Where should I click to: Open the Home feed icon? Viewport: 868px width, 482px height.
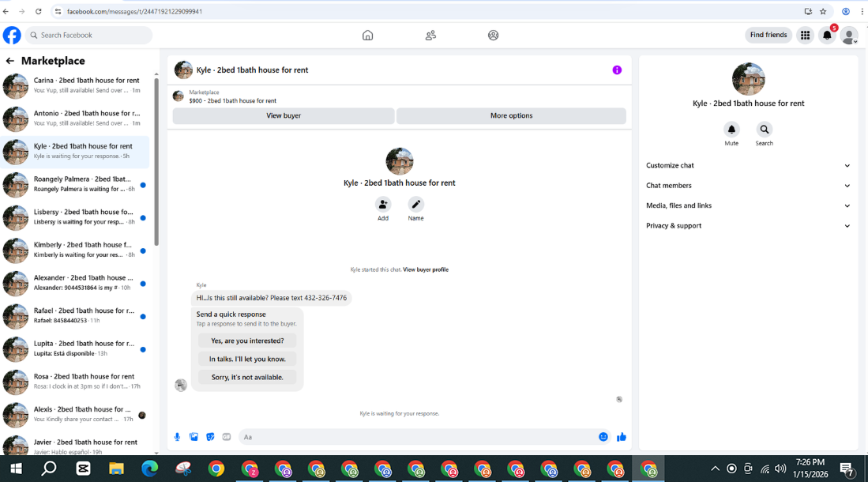coord(367,35)
